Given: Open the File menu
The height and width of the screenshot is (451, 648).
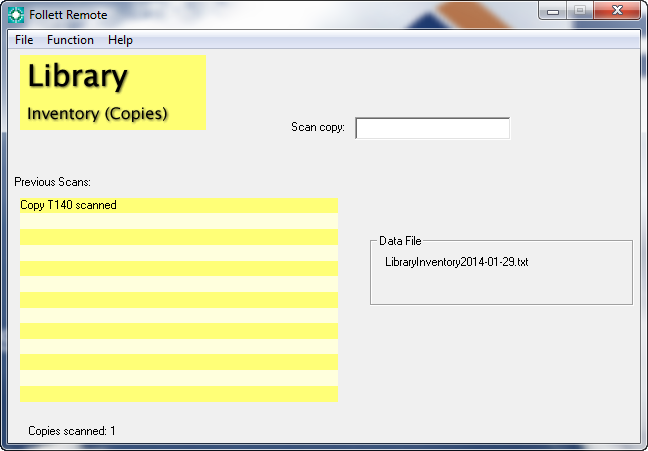Looking at the screenshot, I should click(x=24, y=40).
